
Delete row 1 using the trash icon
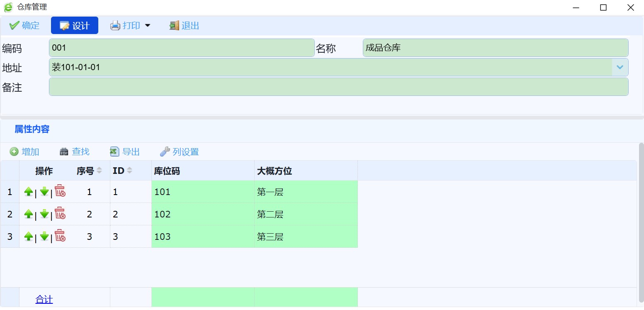[60, 191]
